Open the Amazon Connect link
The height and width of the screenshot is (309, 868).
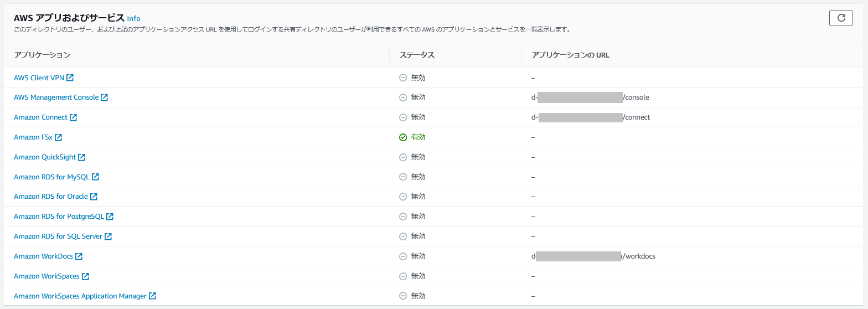click(x=45, y=117)
